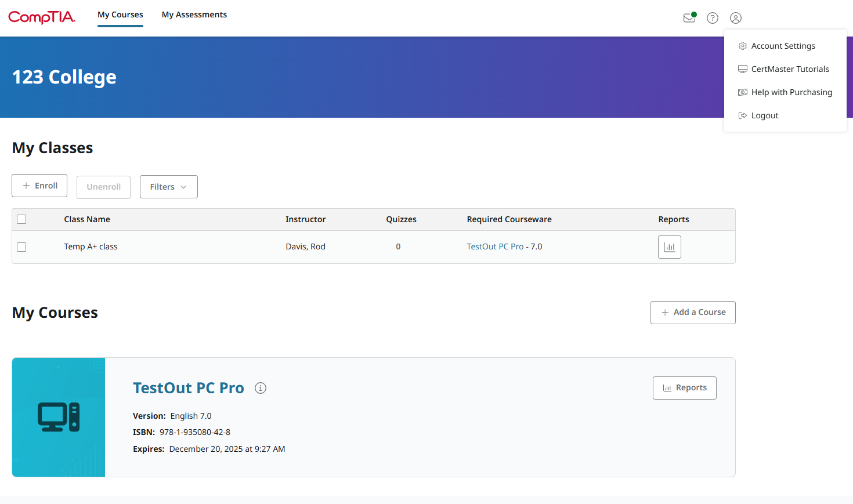Click the expiry date December 20, 2025
Image resolution: width=853 pixels, height=504 pixels.
click(227, 449)
